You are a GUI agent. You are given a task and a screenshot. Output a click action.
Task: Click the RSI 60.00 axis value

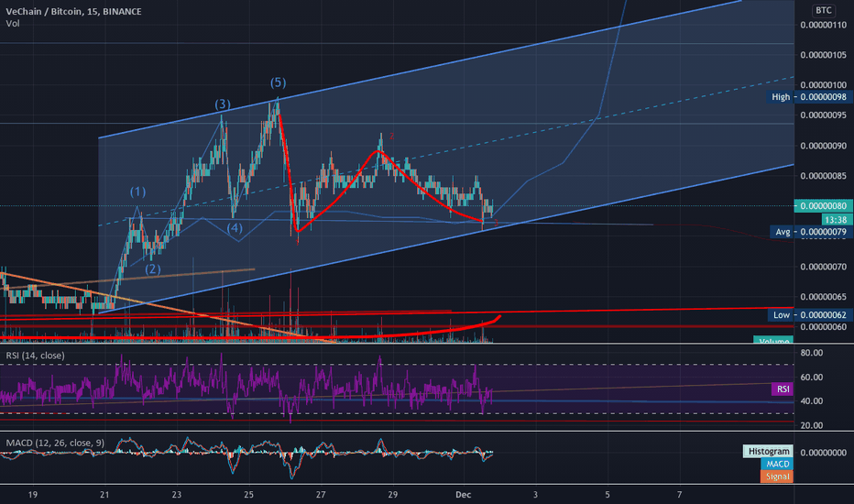(812, 377)
